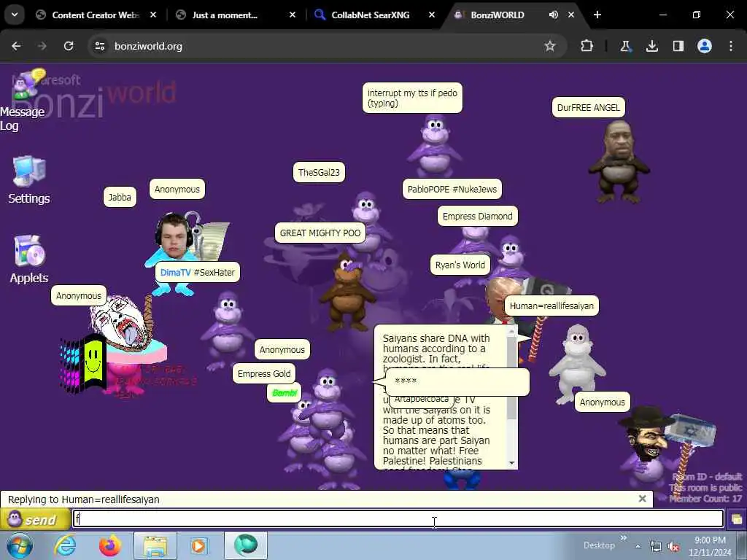The image size is (747, 560).
Task: Click the interrupt my tts speech bubble
Action: [x=412, y=98]
